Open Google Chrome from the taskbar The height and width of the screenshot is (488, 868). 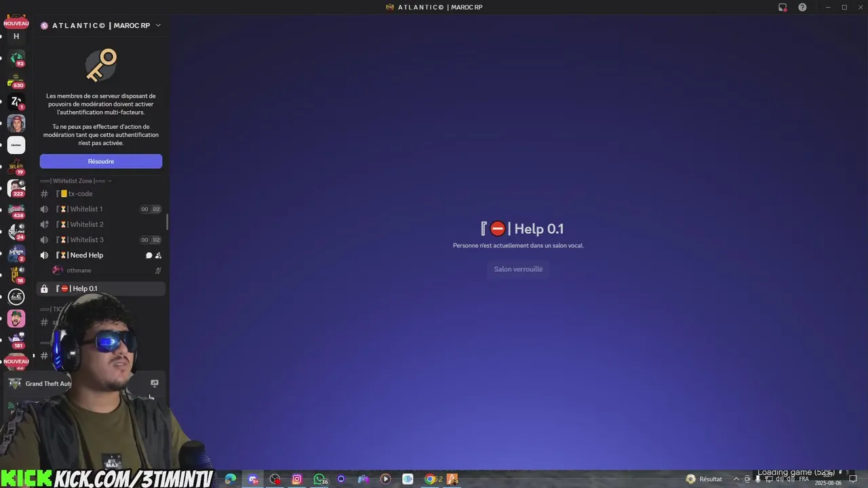click(429, 479)
